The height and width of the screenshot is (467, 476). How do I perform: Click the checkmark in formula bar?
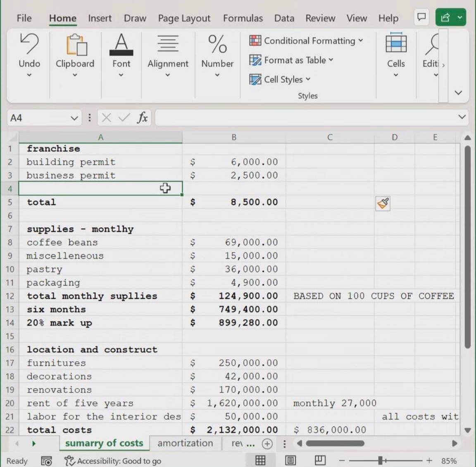(x=124, y=117)
